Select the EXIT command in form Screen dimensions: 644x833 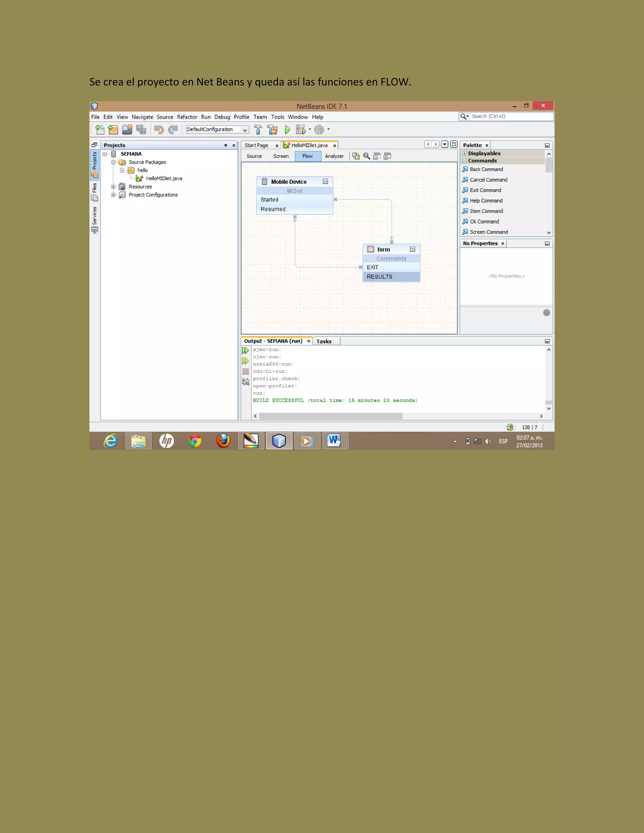point(391,268)
